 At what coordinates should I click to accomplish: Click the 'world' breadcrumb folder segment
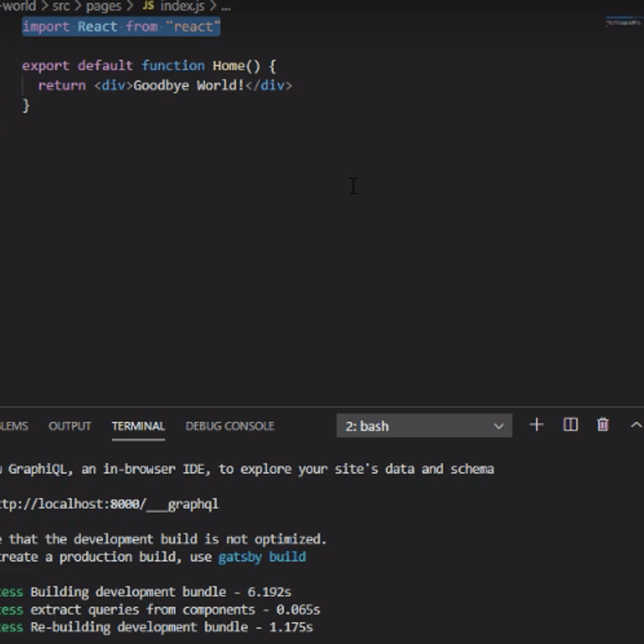[x=18, y=6]
